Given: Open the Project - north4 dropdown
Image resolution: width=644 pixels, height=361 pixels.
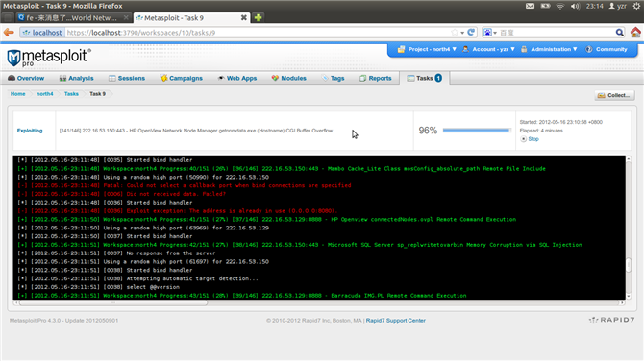Looking at the screenshot, I should point(427,49).
